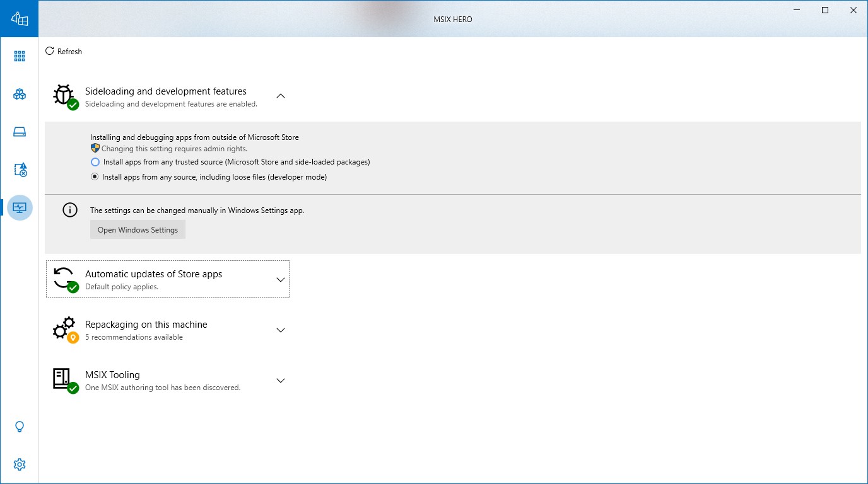Open the lightbulb tips icon
The width and height of the screenshot is (868, 484).
point(20,427)
